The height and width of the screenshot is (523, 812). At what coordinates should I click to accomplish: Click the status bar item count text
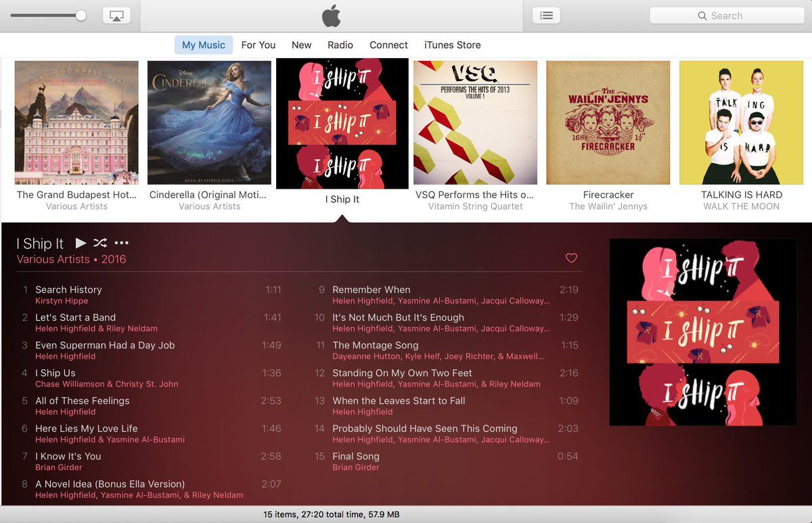[x=332, y=515]
